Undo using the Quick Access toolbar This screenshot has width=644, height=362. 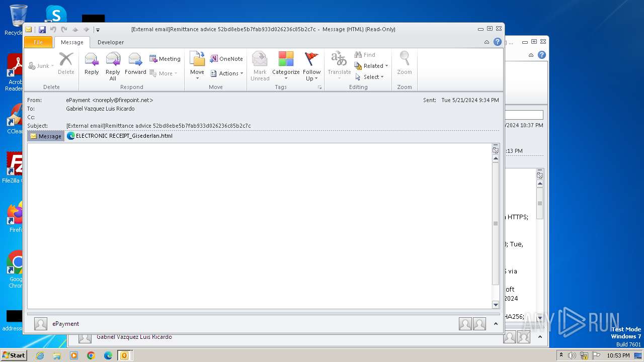coord(53,30)
